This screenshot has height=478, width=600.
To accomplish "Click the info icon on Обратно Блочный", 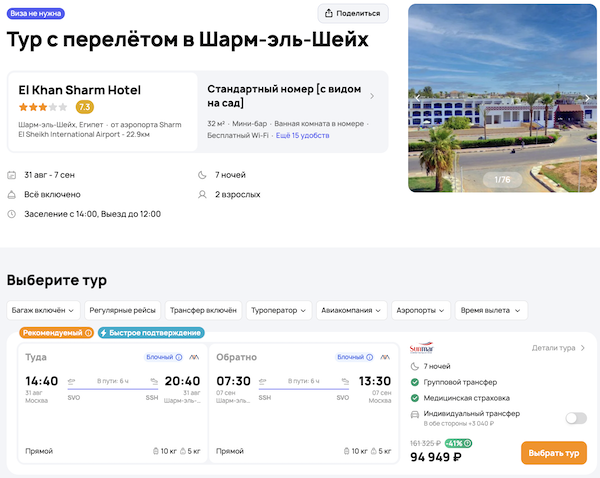I will click(x=369, y=357).
